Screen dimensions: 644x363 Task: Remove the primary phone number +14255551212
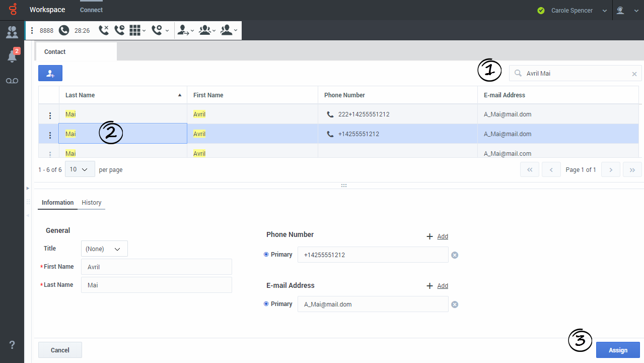pos(455,255)
